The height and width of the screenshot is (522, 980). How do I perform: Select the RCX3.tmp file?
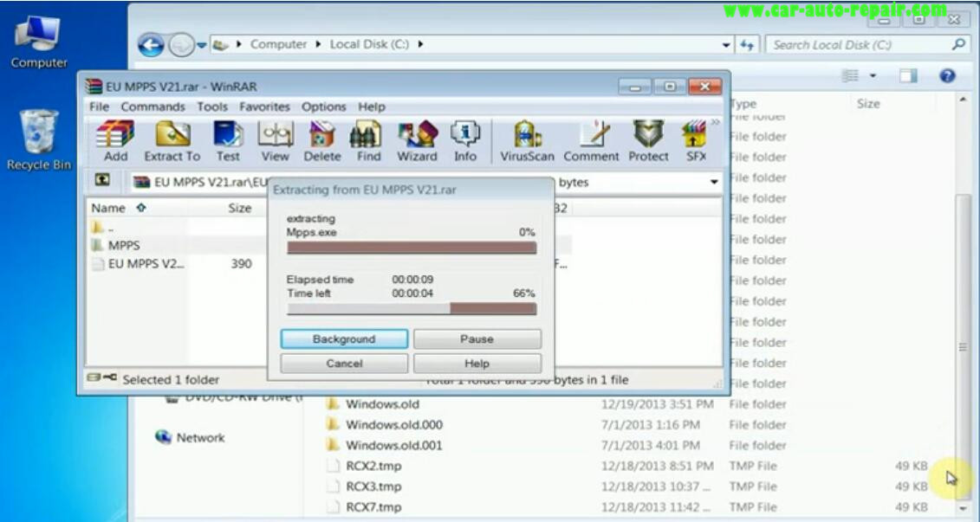tap(373, 487)
